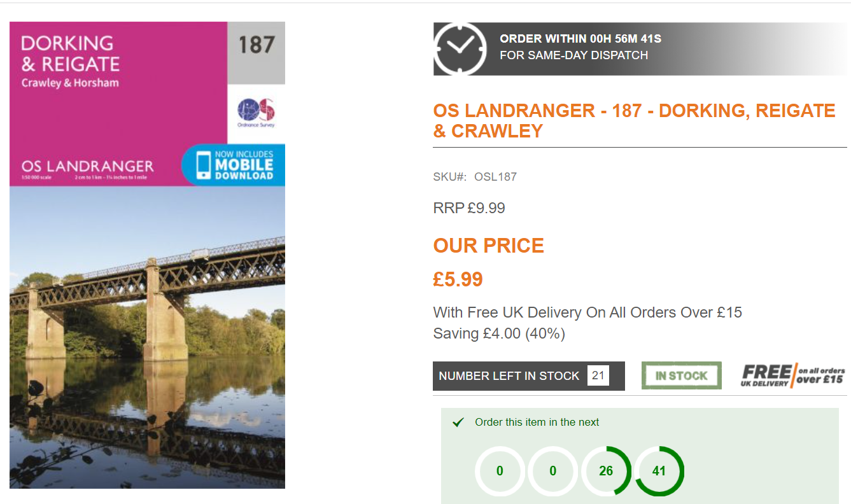Click the clock icon in dispatch banner
Viewport: 851px width, 504px height.
(460, 49)
